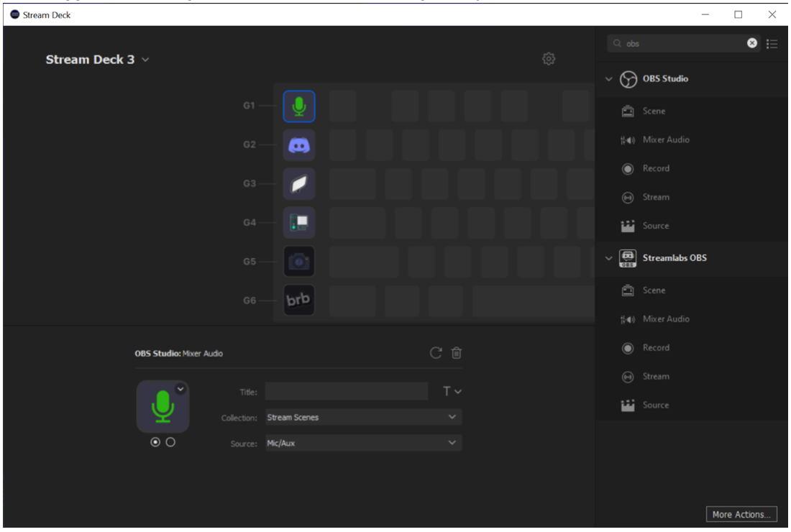The width and height of the screenshot is (791, 532).
Task: Clear the obs search query
Action: coord(752,43)
